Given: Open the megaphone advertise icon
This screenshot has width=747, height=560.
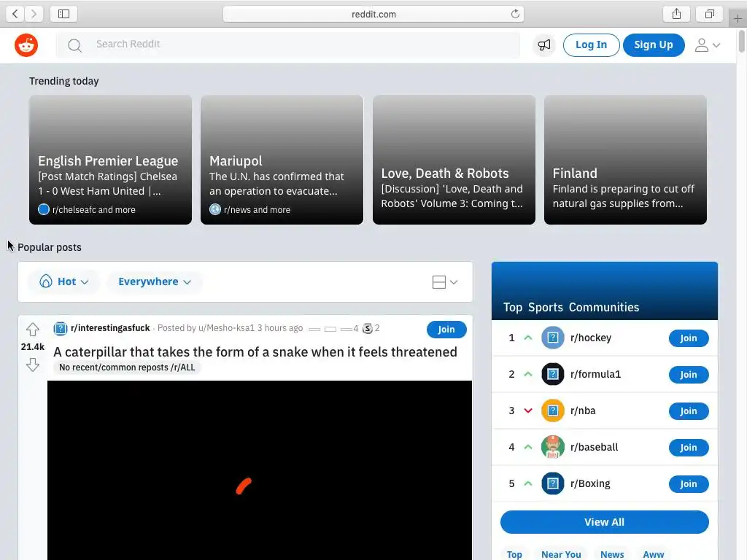Looking at the screenshot, I should 544,44.
